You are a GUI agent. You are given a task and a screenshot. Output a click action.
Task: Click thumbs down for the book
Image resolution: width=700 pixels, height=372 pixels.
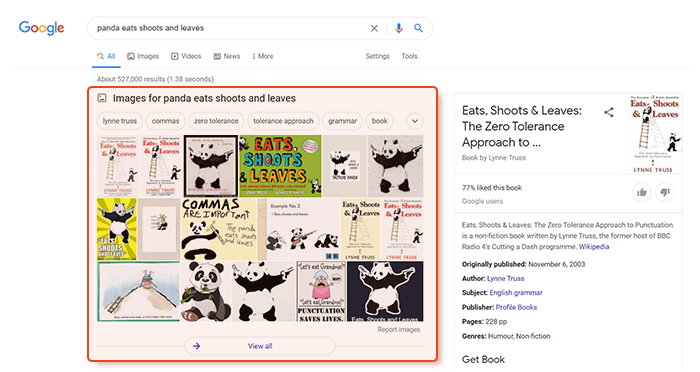point(665,192)
